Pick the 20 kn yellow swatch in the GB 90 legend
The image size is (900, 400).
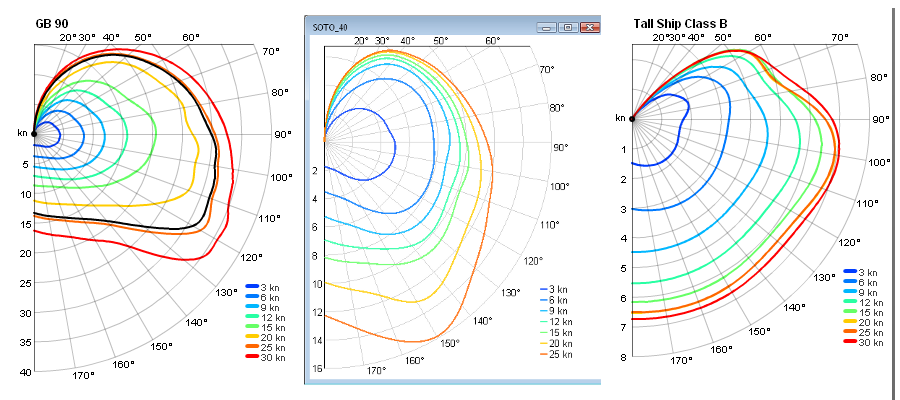coord(252,337)
